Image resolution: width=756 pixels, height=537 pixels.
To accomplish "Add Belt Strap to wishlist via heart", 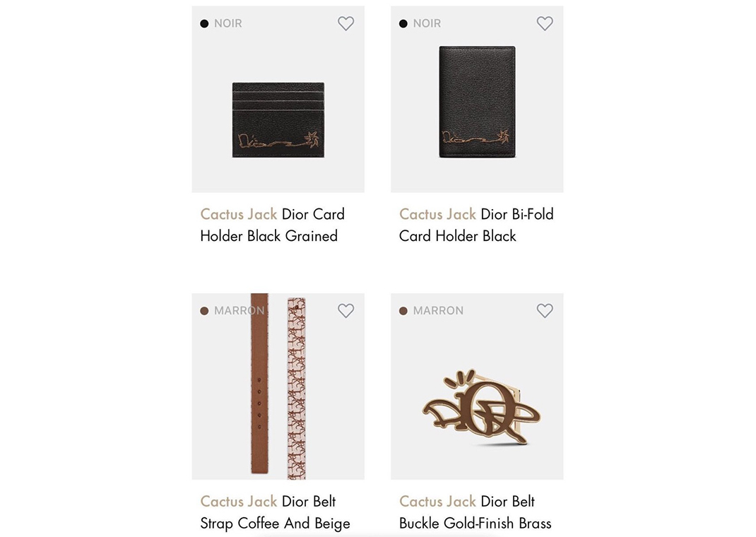I will [345, 310].
